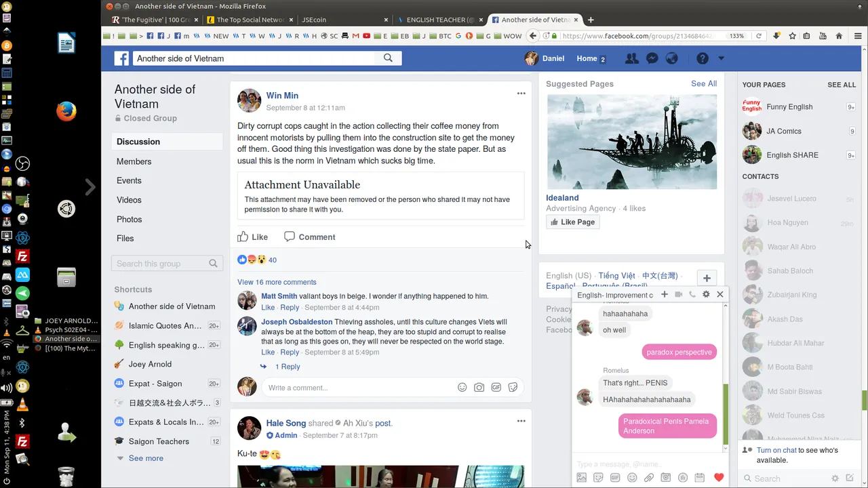Post a sticker in the comment box
Image resolution: width=868 pixels, height=488 pixels.
click(513, 388)
